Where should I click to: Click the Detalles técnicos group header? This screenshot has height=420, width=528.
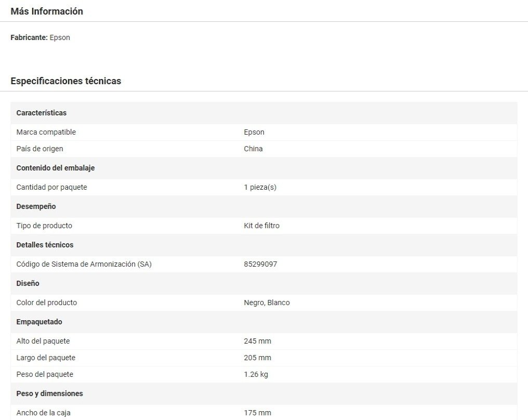45,245
